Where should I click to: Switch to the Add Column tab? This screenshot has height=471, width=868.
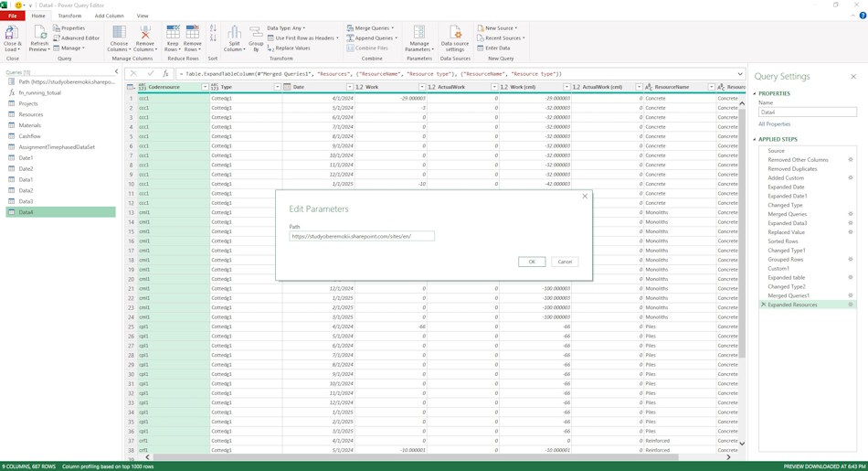[109, 16]
